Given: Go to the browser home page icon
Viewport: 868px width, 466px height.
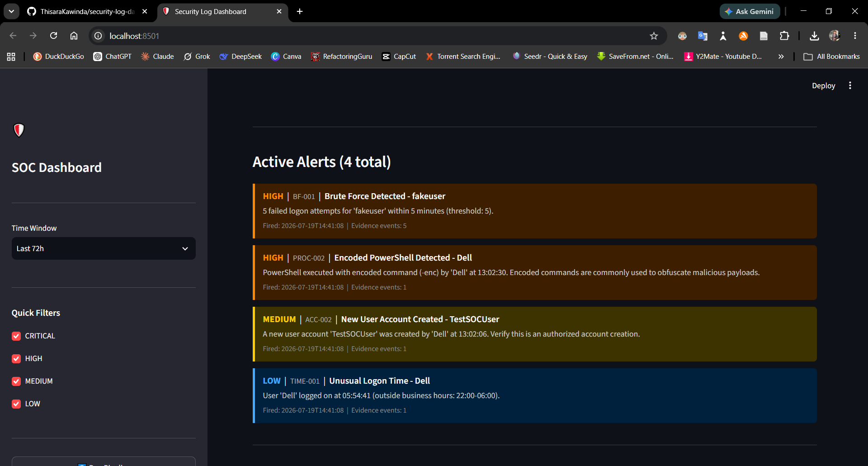Looking at the screenshot, I should (x=74, y=36).
